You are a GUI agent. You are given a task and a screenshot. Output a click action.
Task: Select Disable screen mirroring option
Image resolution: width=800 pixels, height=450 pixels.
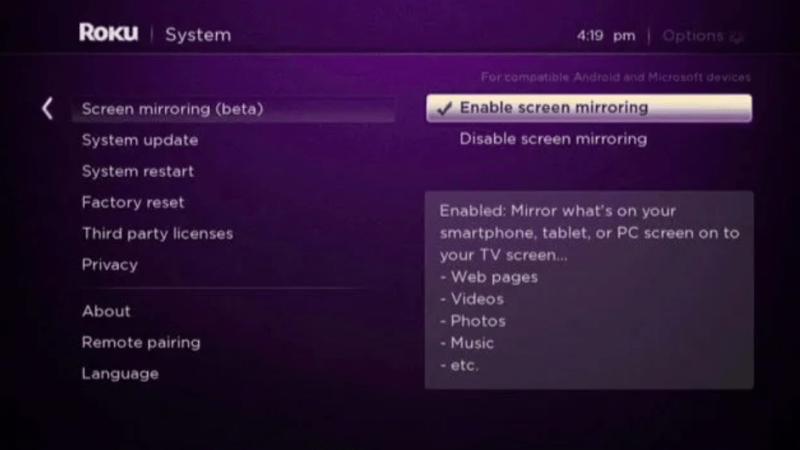pos(553,139)
